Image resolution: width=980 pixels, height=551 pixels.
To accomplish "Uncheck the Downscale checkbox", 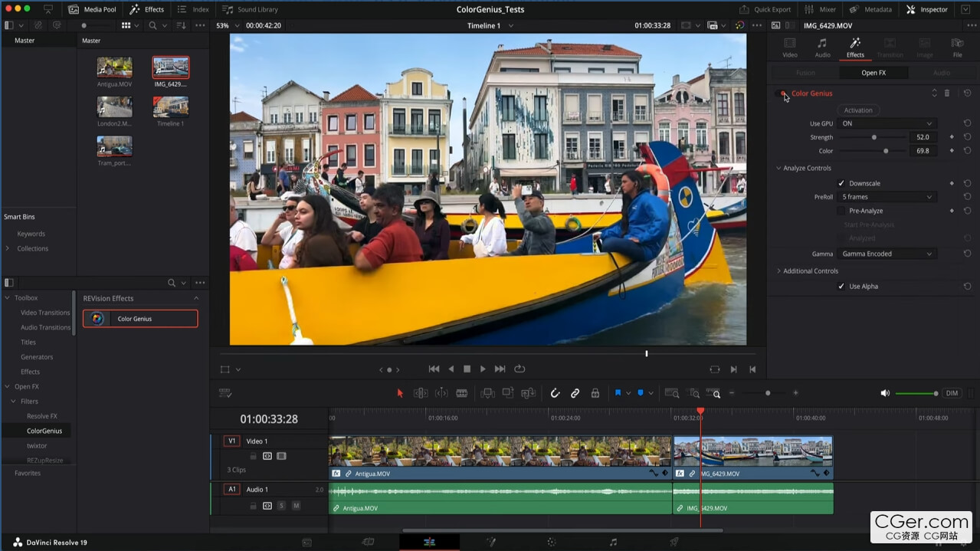I will [x=841, y=184].
